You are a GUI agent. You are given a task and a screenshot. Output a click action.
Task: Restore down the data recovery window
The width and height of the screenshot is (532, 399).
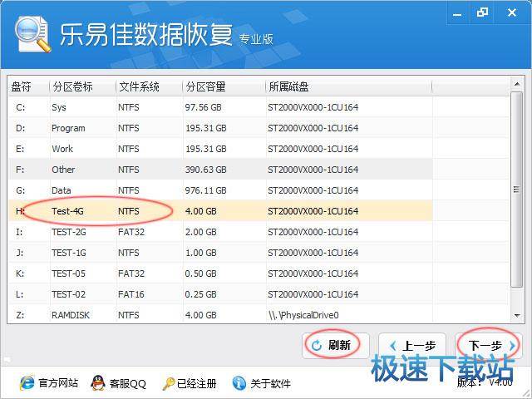pyautogui.click(x=482, y=13)
